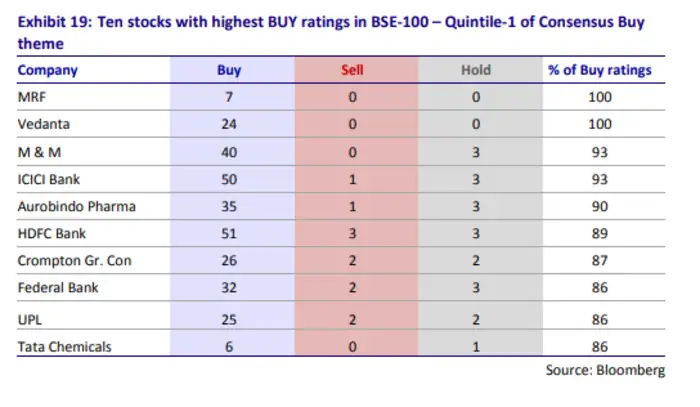Select Aurobindo Pharma's 90 percent value
The image size is (700, 407).
pos(600,207)
